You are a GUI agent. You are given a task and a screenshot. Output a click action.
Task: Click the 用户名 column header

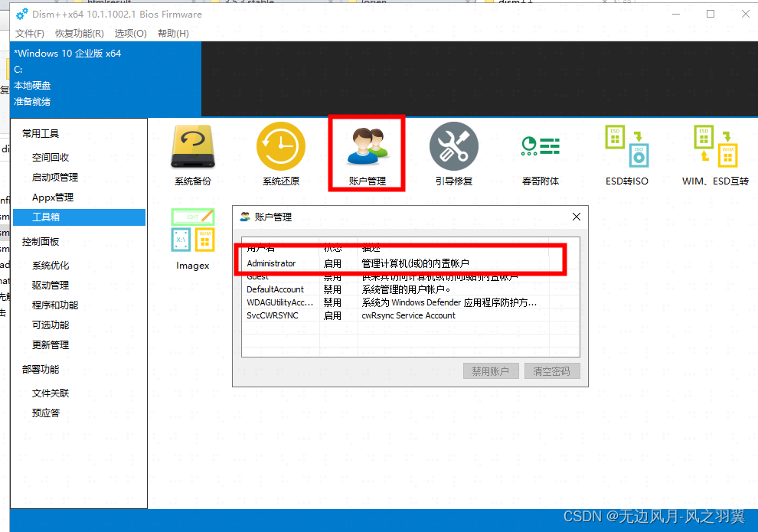[261, 248]
